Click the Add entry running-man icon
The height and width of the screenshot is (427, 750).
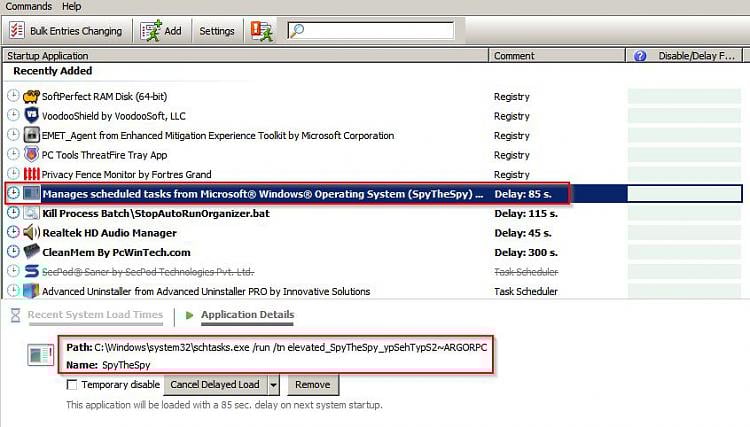(151, 31)
